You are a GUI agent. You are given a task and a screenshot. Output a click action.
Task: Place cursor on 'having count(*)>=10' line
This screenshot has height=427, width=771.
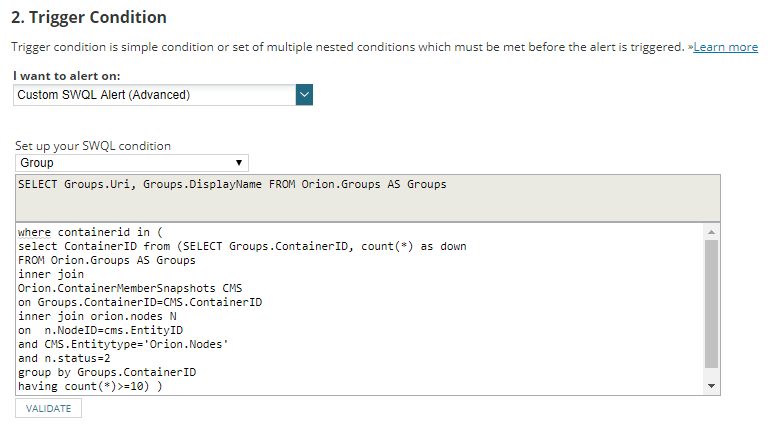90,387
